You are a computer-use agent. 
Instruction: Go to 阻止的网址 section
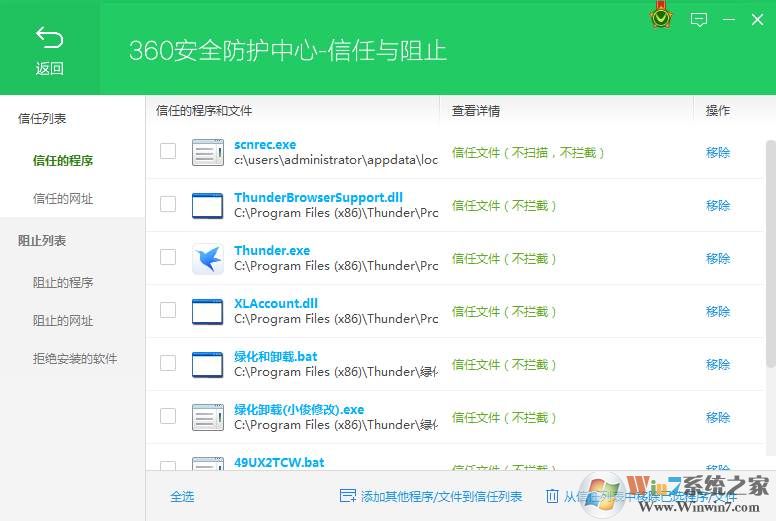coord(63,321)
